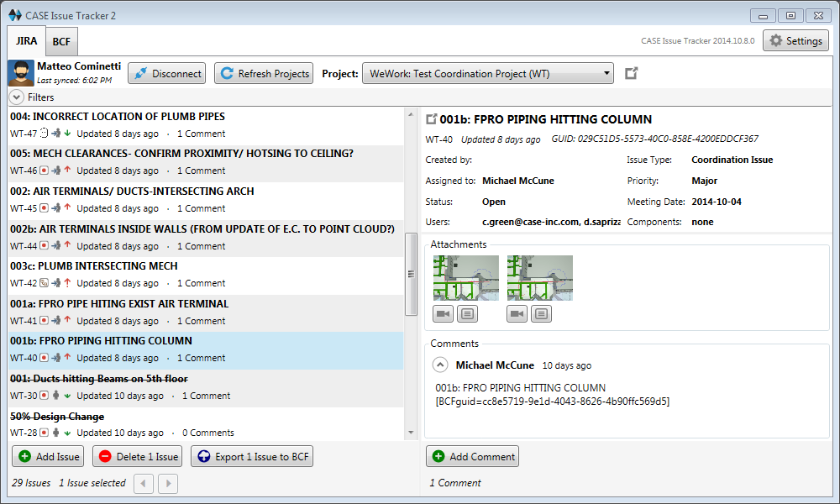
Task: Switch to the BCF tab
Action: [x=61, y=41]
